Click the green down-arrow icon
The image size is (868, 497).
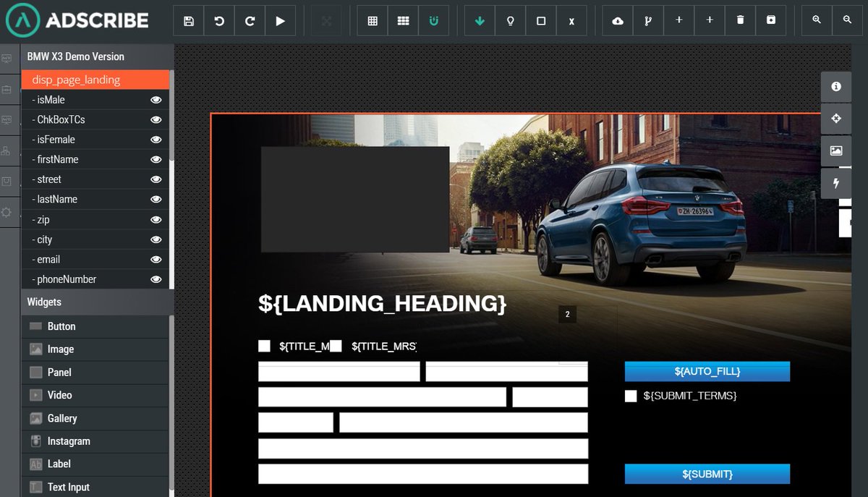click(x=480, y=22)
